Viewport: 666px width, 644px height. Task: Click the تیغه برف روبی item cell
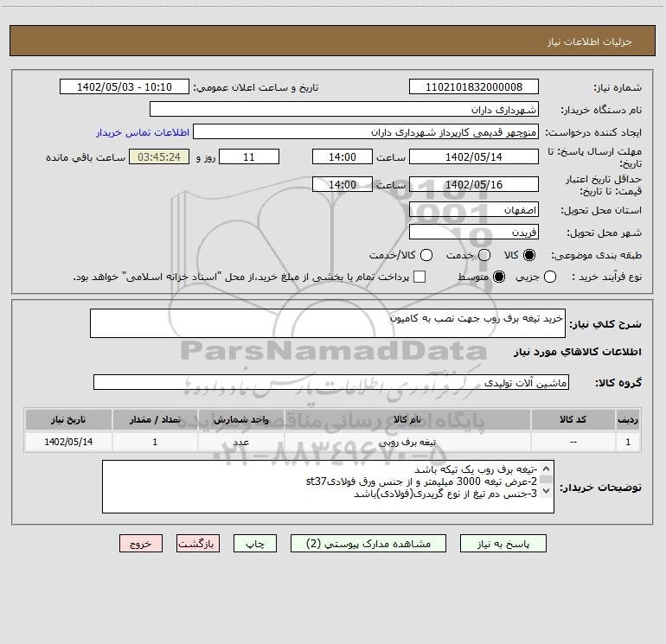pos(407,442)
